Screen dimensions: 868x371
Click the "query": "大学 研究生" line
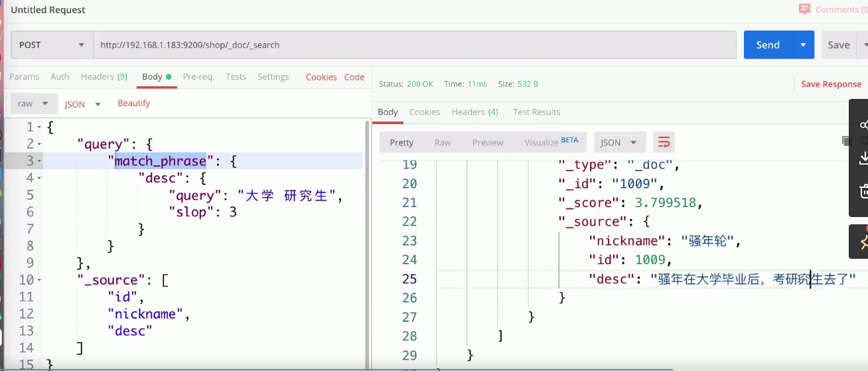[256, 195]
